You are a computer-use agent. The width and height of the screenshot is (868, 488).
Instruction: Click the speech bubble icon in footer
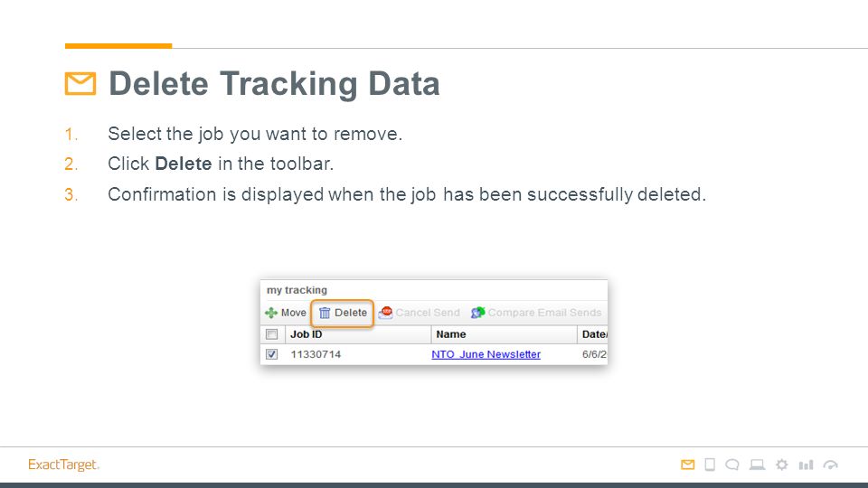[732, 465]
